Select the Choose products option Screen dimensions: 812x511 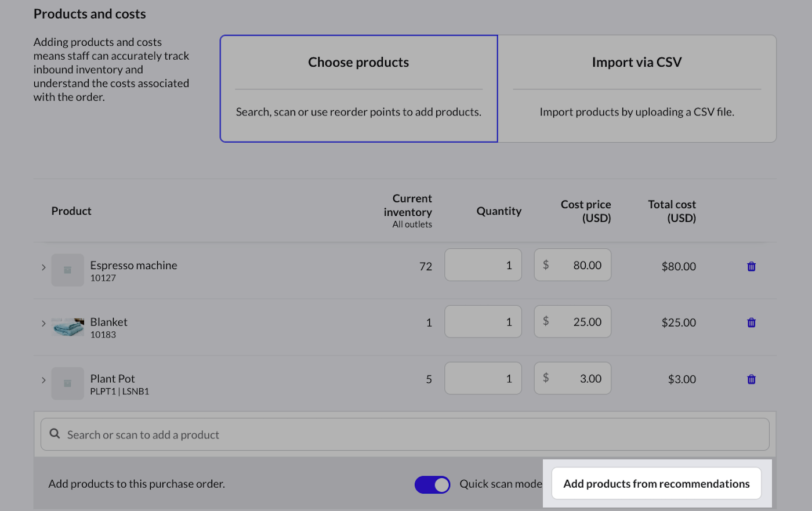click(x=358, y=88)
